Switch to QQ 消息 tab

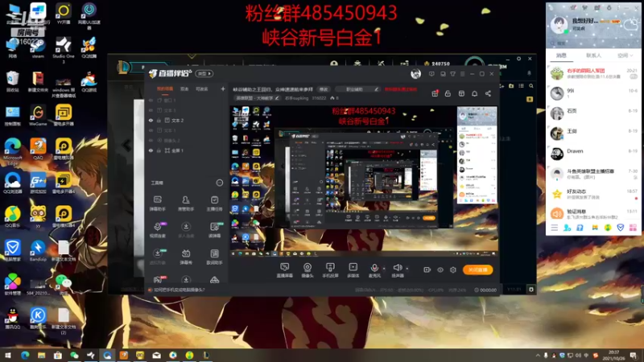click(x=561, y=56)
